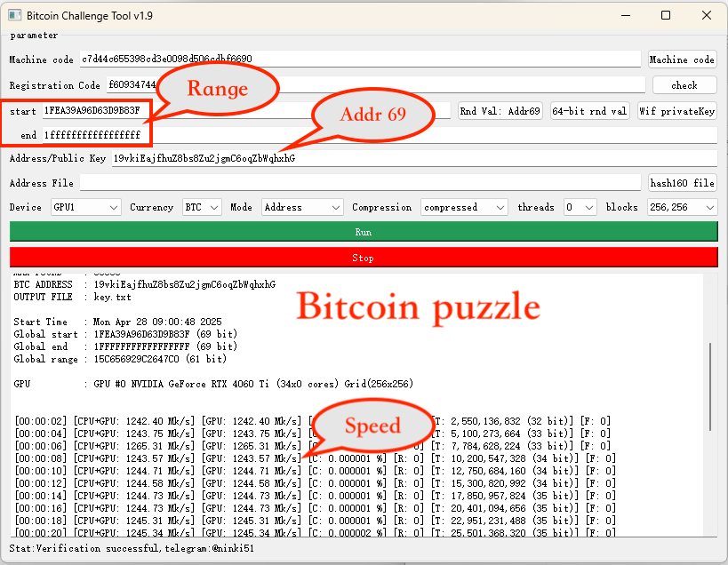Click the BTC ADDRESS log line

(144, 284)
